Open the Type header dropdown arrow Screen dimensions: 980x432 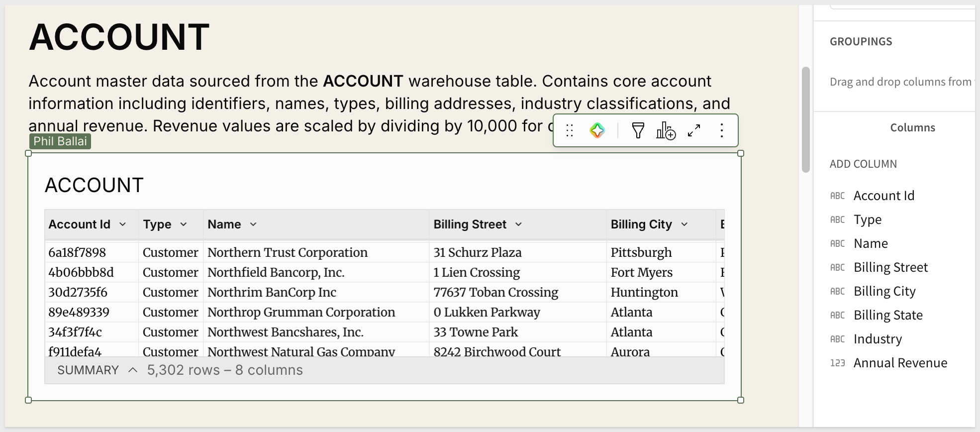tap(184, 224)
